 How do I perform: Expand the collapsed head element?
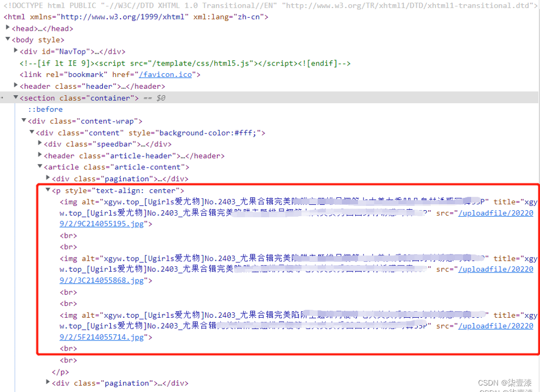tap(8, 27)
